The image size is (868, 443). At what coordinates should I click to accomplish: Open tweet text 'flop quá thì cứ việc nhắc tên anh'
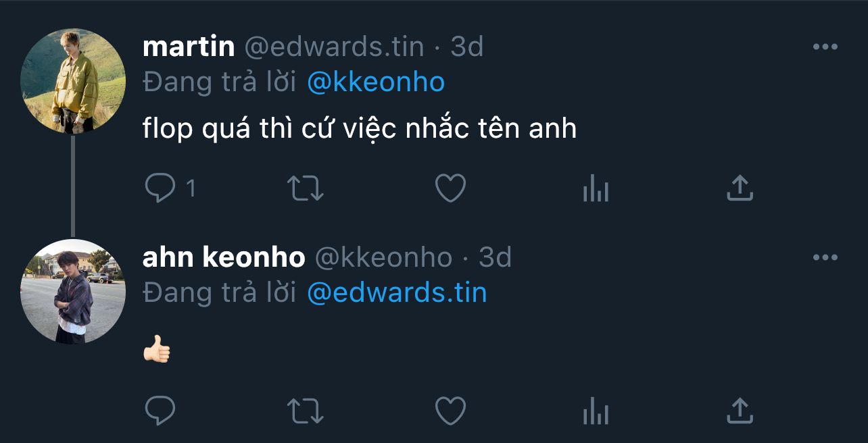click(360, 128)
